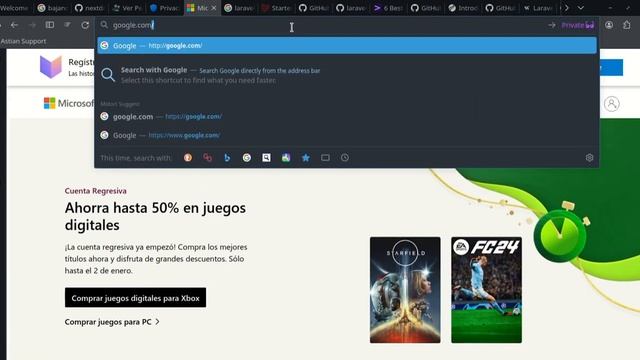Viewport: 640px width, 360px height.
Task: Switch to the nextc GitHub tab
Action: (x=89, y=8)
